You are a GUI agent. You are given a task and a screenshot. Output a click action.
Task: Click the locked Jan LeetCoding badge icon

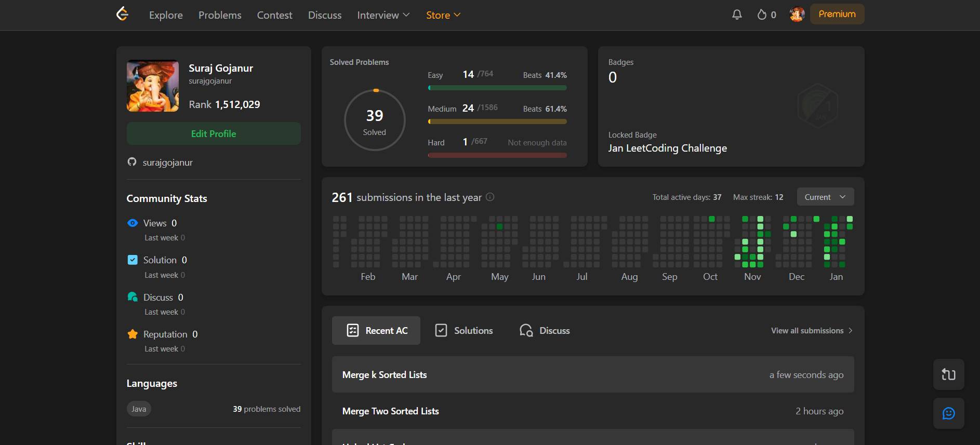[817, 106]
